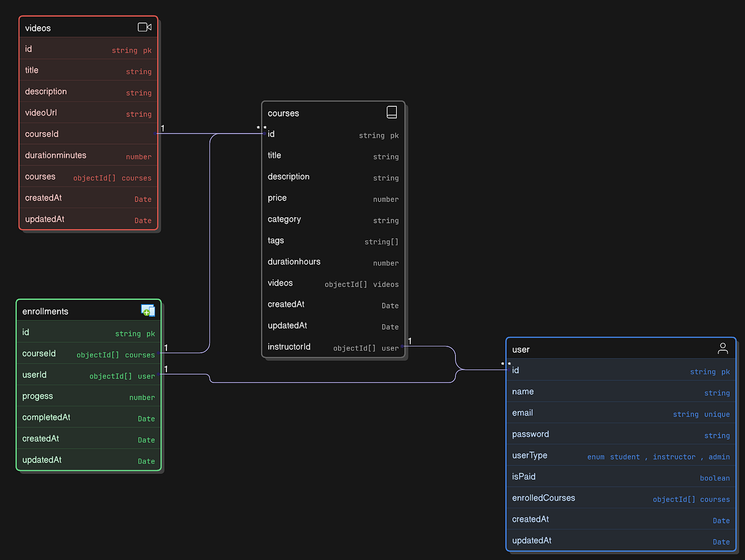Select the progess field in enrollments table
This screenshot has height=560, width=745.
coord(36,395)
